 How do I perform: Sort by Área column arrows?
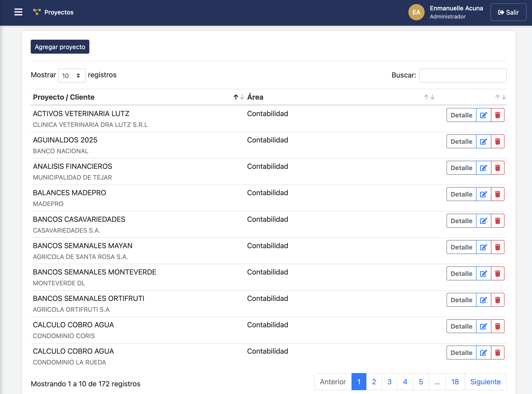429,97
